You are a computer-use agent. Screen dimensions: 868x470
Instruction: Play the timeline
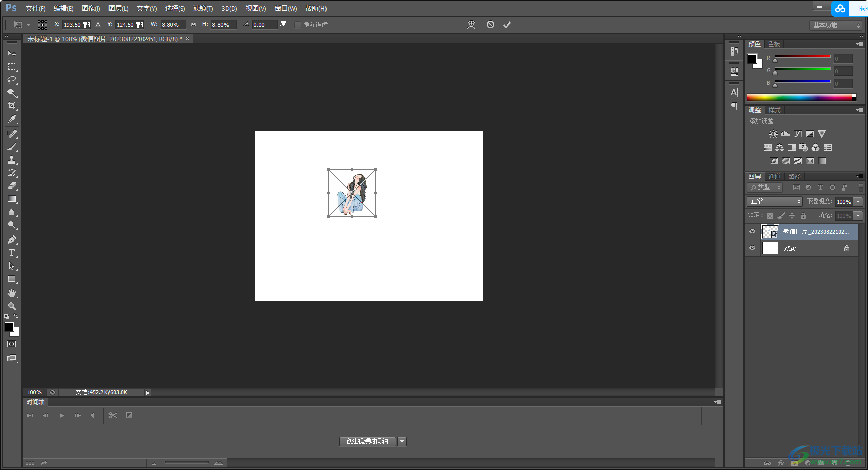coord(62,415)
